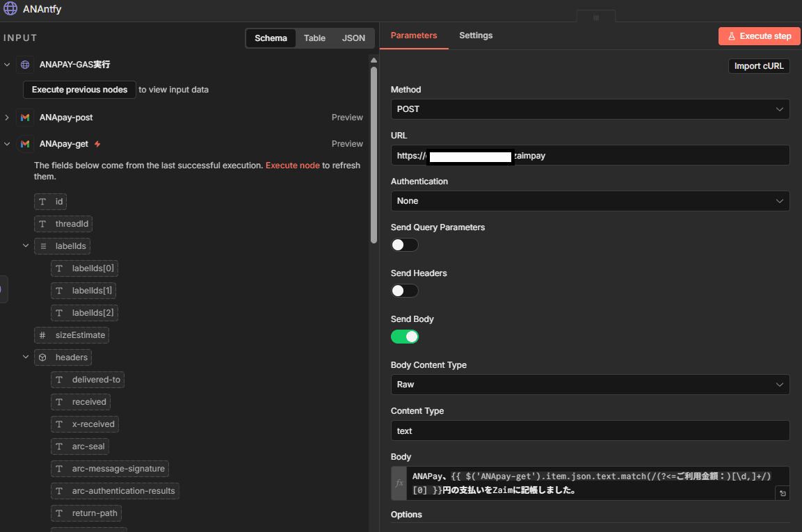The height and width of the screenshot is (532, 802).
Task: Open the Method dropdown showing POST
Action: click(x=589, y=109)
